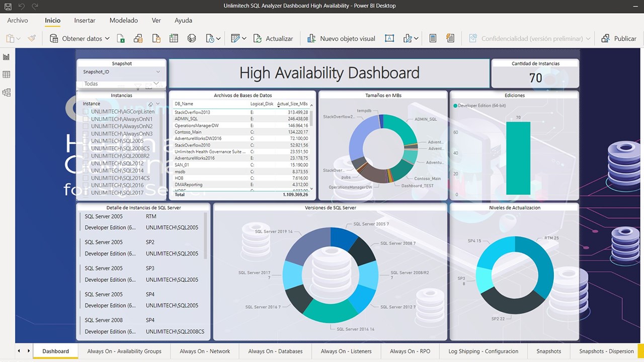Expand the Transform data dropdown arrow
Image resolution: width=644 pixels, height=362 pixels.
pyautogui.click(x=244, y=39)
